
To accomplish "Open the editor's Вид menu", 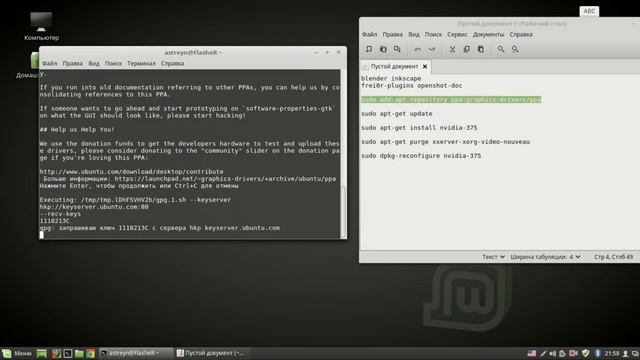I will [x=414, y=35].
